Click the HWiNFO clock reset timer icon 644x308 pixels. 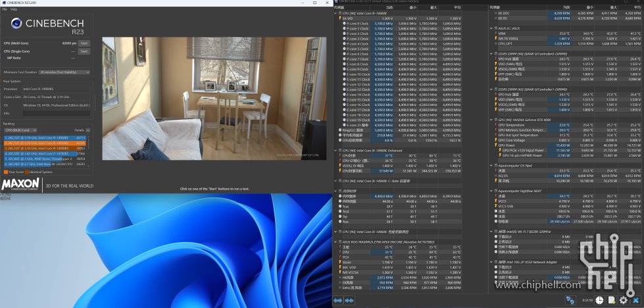point(600,300)
